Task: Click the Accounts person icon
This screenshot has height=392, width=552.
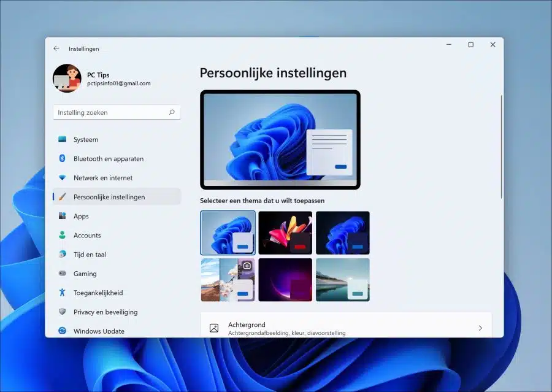Action: (63, 235)
